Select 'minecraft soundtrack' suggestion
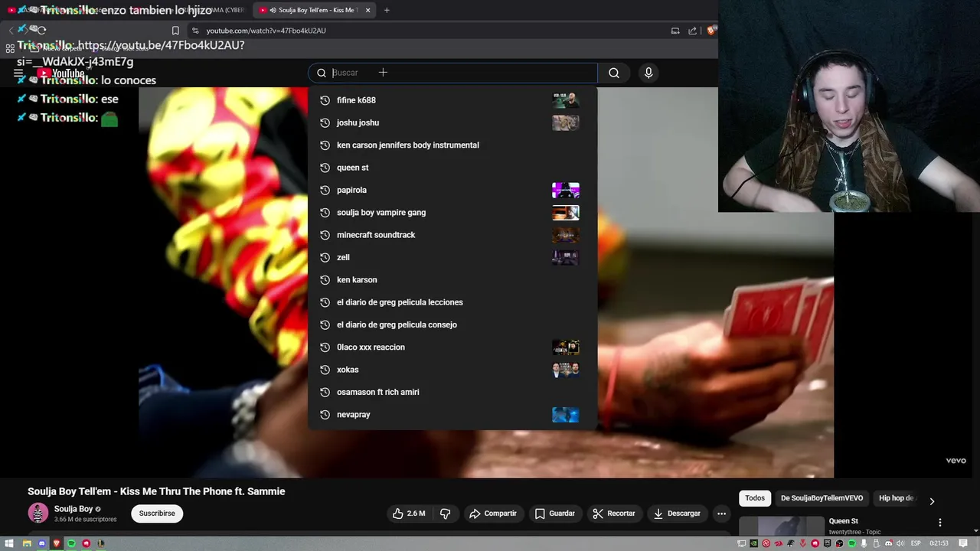 [452, 235]
